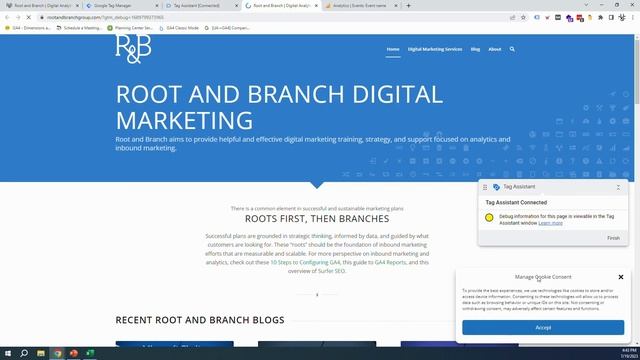Follow the Learn more link in Tag Assistant
This screenshot has width=640, height=360.
[550, 223]
